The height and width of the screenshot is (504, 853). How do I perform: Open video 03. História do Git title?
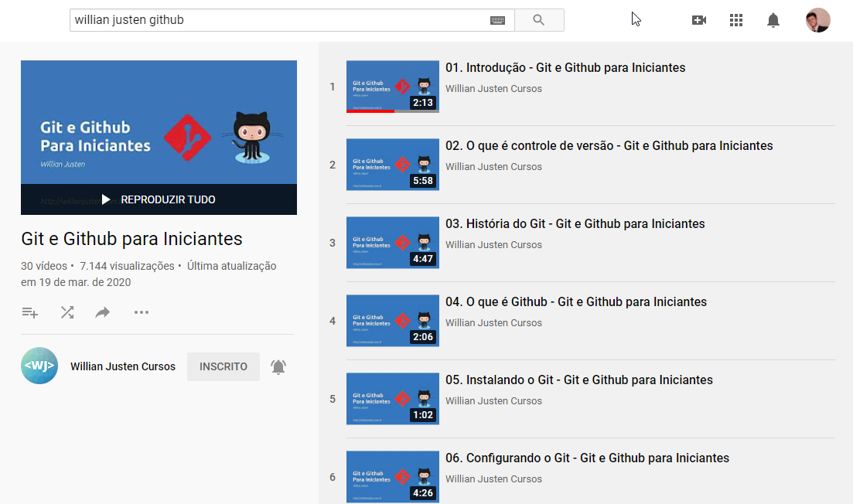[575, 224]
